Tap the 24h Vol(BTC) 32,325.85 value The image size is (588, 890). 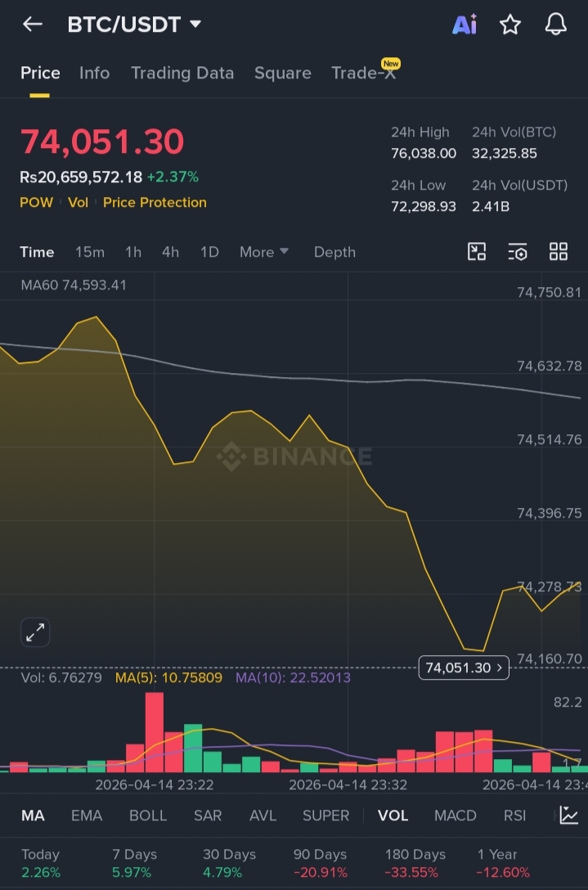tap(504, 153)
